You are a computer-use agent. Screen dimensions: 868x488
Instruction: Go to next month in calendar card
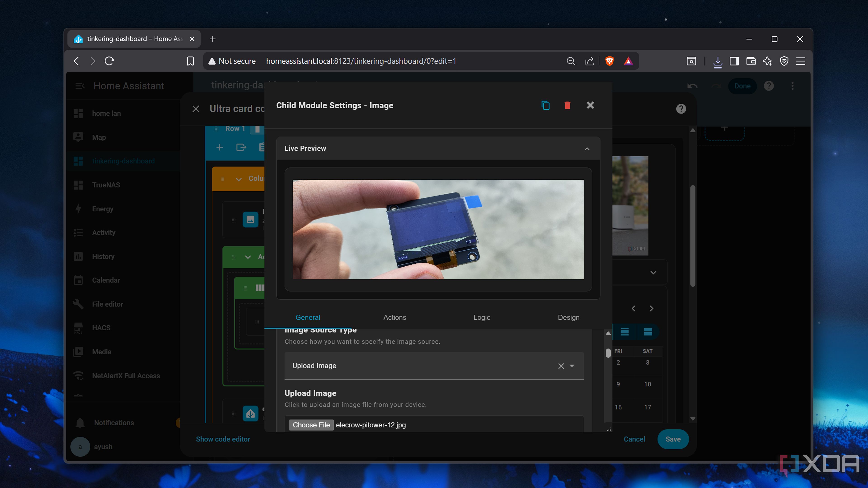(651, 308)
